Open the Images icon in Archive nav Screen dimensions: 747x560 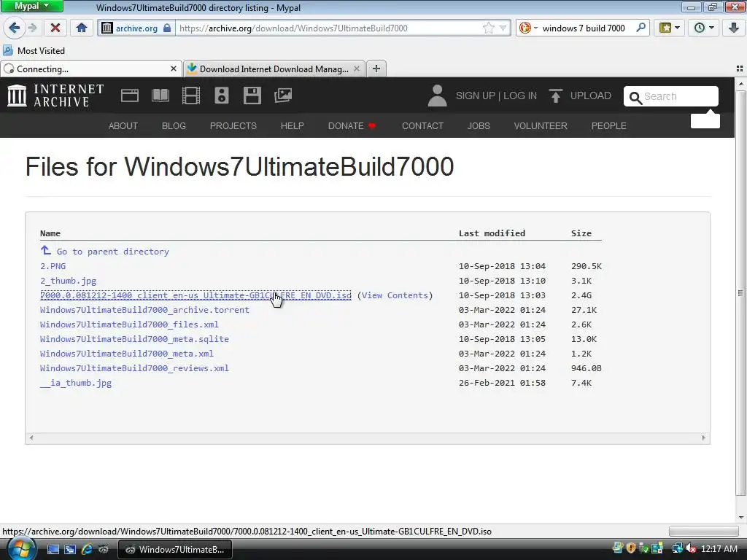click(283, 96)
